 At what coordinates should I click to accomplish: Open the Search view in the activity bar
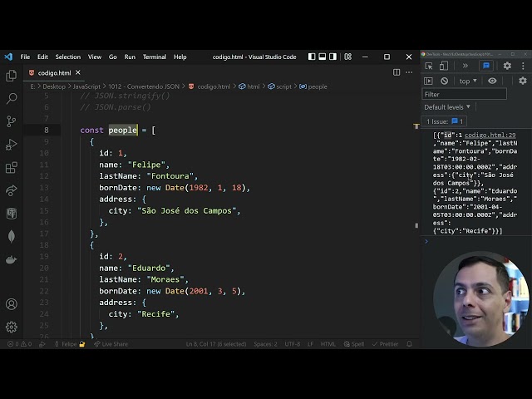[11, 98]
